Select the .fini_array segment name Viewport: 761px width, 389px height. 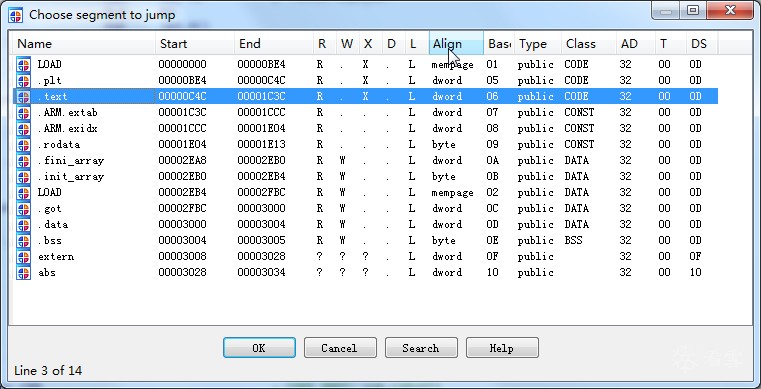[71, 161]
